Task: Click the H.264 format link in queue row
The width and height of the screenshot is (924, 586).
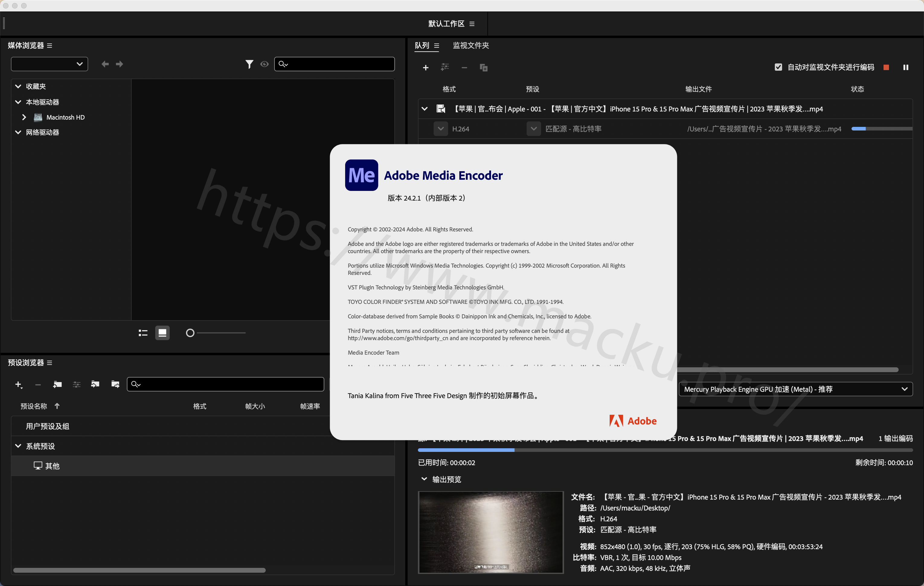Action: [460, 129]
